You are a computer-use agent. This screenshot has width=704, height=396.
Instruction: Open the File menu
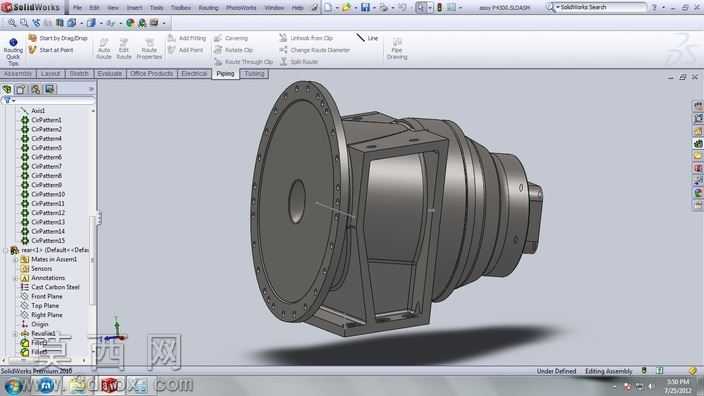tap(77, 8)
